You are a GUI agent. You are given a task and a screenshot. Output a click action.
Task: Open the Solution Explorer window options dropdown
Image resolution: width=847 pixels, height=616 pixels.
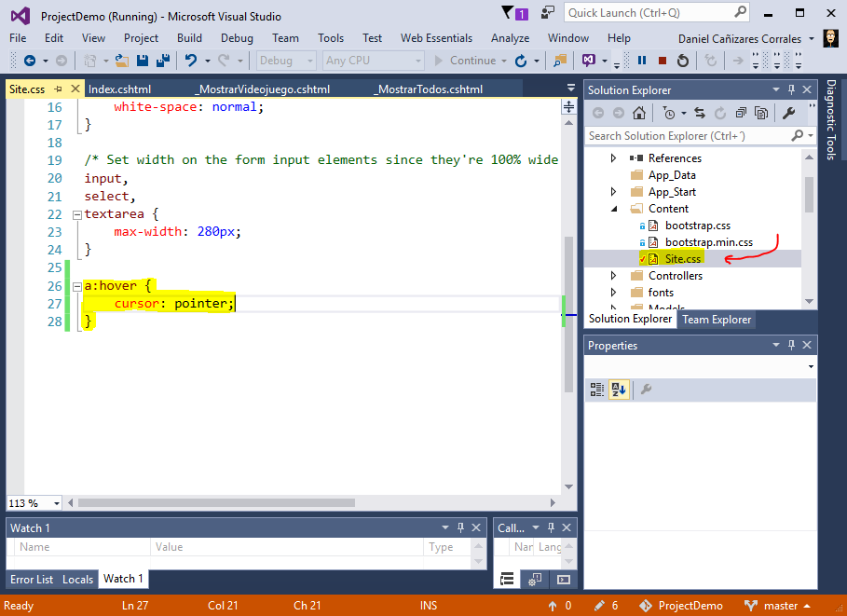pyautogui.click(x=776, y=89)
